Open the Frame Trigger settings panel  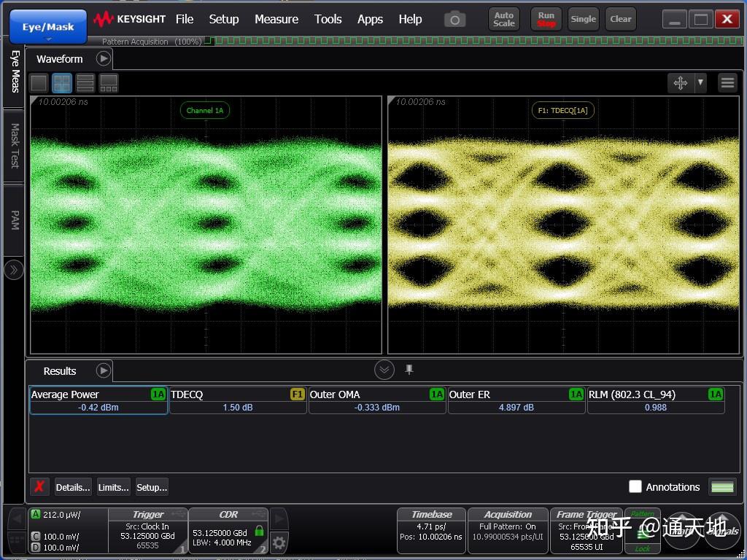point(587,531)
